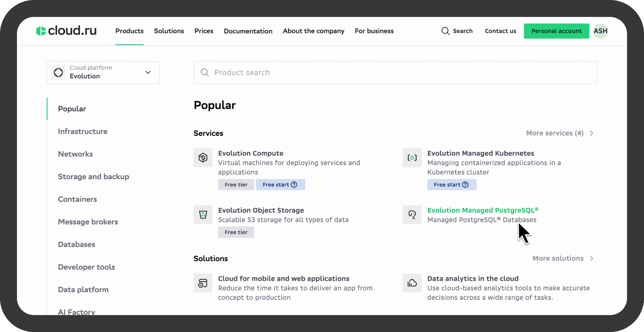644x332 pixels.
Task: Click the Evolution Managed PostgreSQL icon
Action: tap(412, 215)
